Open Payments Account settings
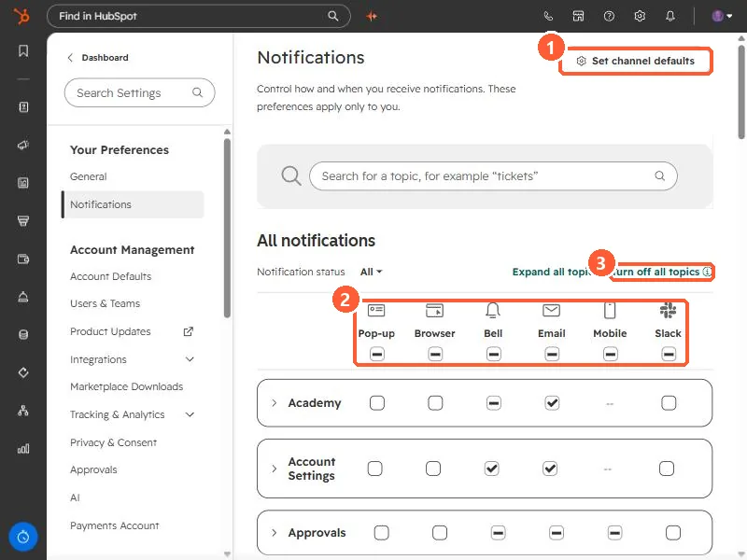The width and height of the screenshot is (747, 560). [114, 525]
